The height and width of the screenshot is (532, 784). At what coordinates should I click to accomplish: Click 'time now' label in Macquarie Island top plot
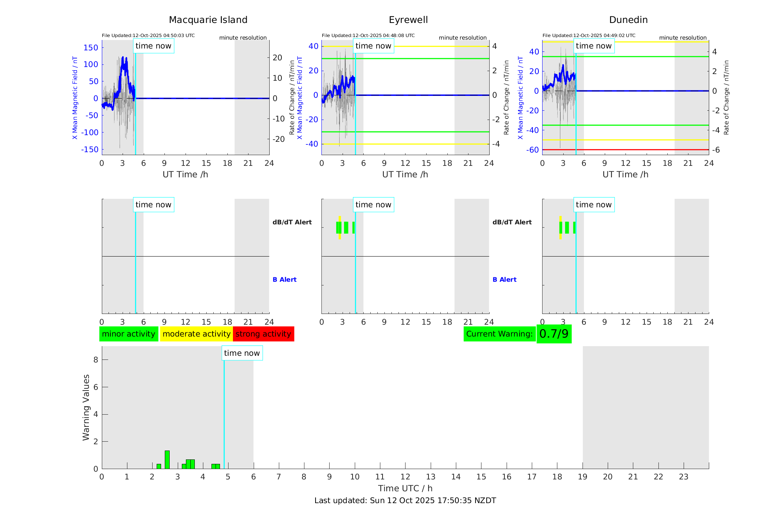153,46
